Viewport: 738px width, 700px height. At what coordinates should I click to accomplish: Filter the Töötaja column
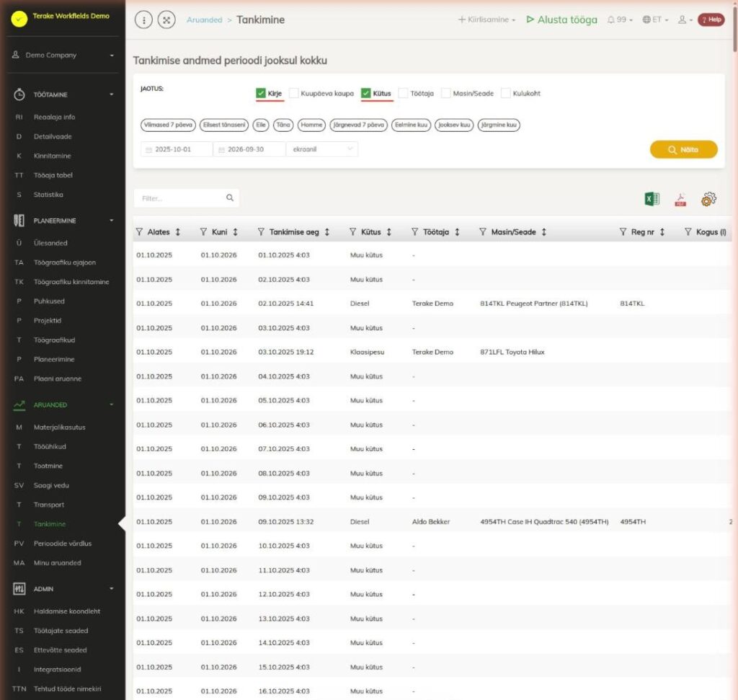pyautogui.click(x=414, y=231)
